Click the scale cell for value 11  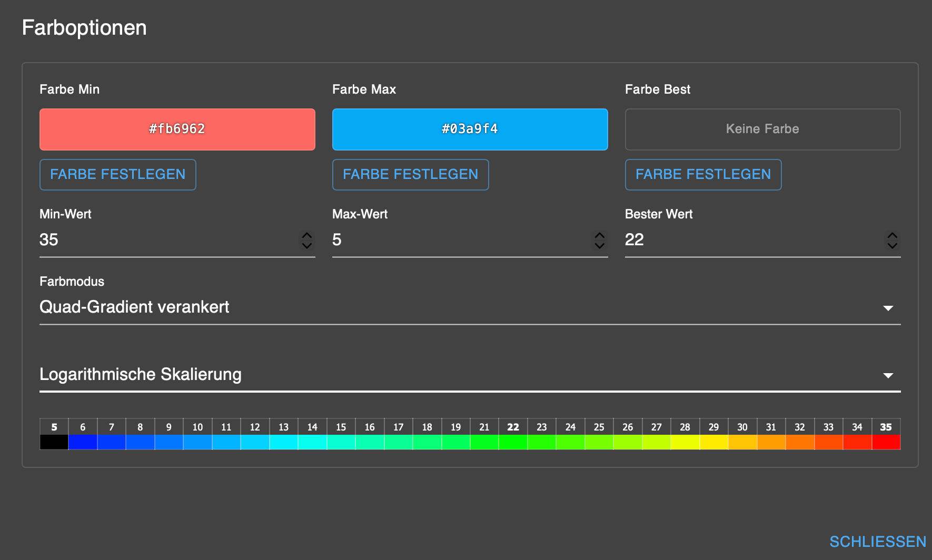pyautogui.click(x=226, y=434)
